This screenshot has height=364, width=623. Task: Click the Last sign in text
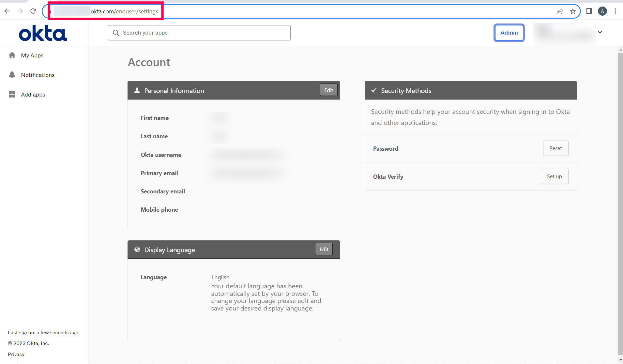43,333
